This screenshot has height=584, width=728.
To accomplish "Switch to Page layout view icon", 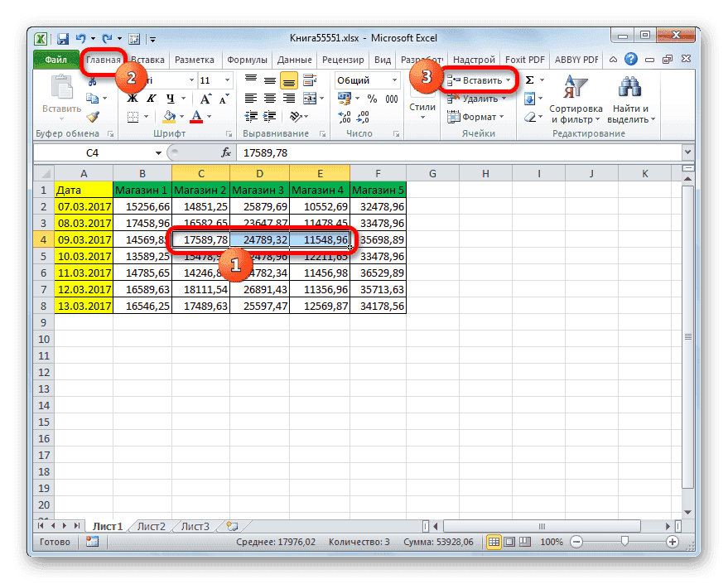I will [509, 542].
